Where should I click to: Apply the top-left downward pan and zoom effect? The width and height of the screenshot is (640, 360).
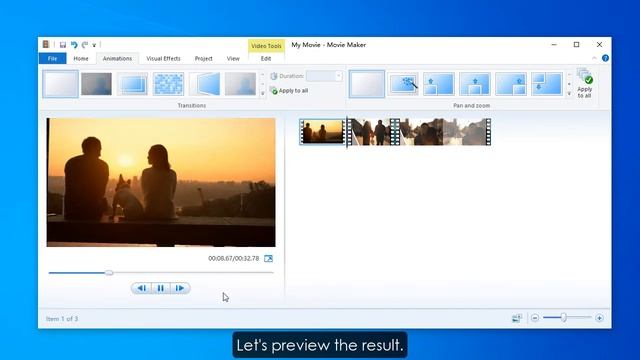pos(547,84)
